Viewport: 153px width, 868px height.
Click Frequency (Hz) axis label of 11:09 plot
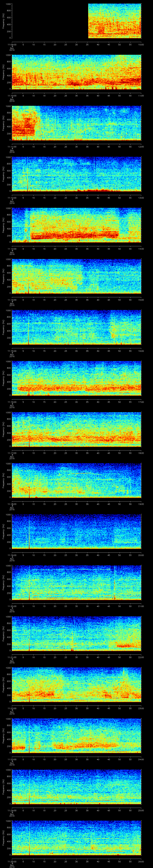tap(3, 21)
